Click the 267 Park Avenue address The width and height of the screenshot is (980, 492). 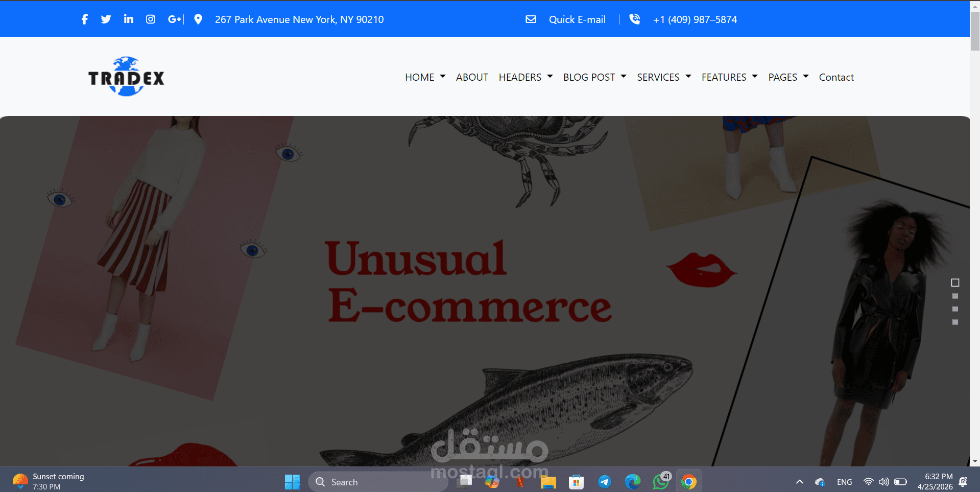coord(299,19)
